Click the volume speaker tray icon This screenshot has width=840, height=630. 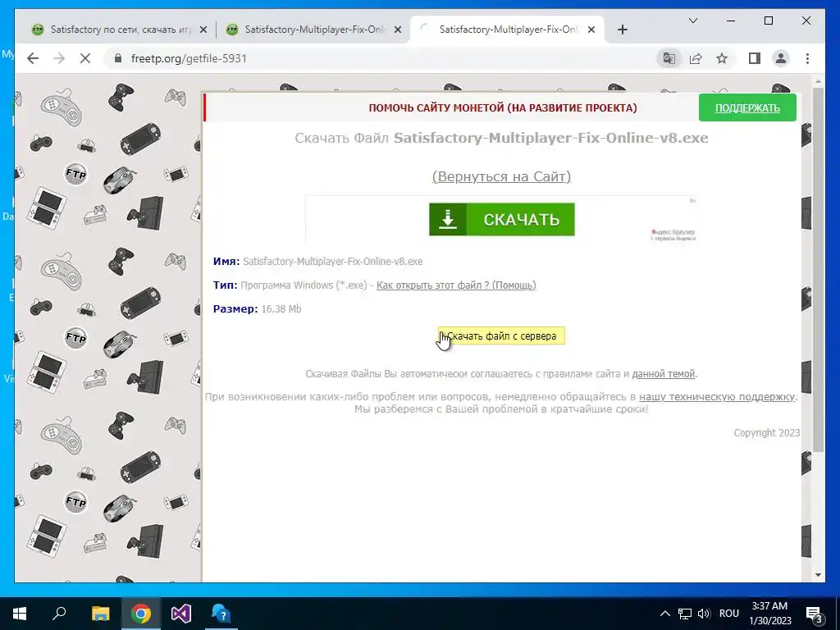704,614
